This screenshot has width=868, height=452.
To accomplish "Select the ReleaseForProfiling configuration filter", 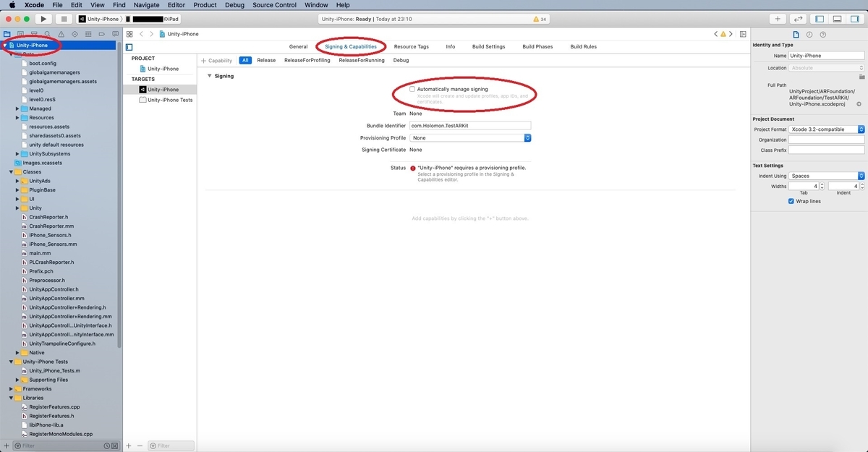I will click(307, 61).
